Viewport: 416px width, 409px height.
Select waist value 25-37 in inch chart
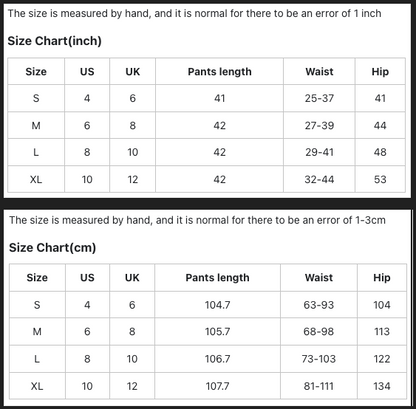point(319,98)
